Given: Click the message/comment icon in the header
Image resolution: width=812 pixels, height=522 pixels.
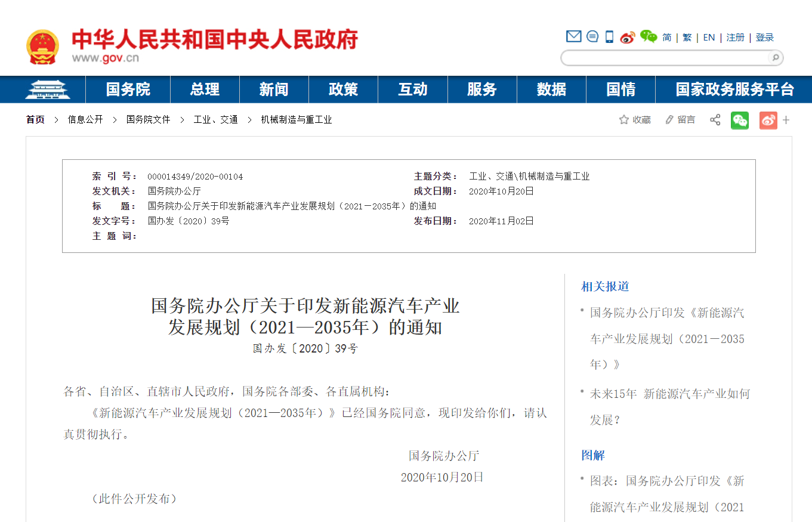Looking at the screenshot, I should [591, 36].
